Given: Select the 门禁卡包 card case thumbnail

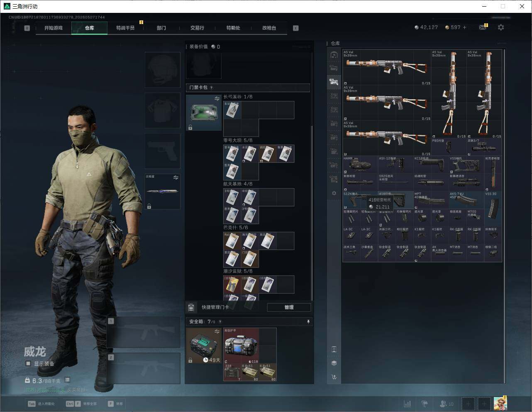Looking at the screenshot, I should [x=204, y=113].
